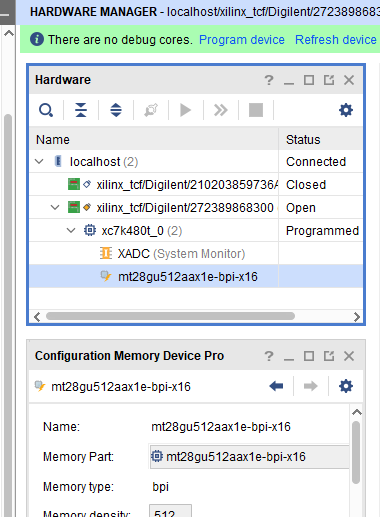Viewport: 380px width, 517px height.
Task: Float Configuration Memory Device Properties panel
Action: (329, 356)
